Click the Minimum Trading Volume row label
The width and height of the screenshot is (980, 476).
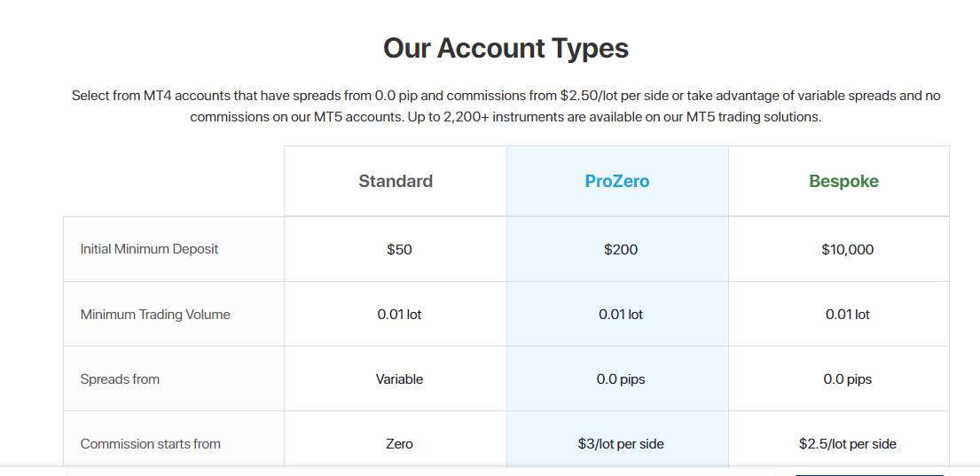pyautogui.click(x=155, y=314)
